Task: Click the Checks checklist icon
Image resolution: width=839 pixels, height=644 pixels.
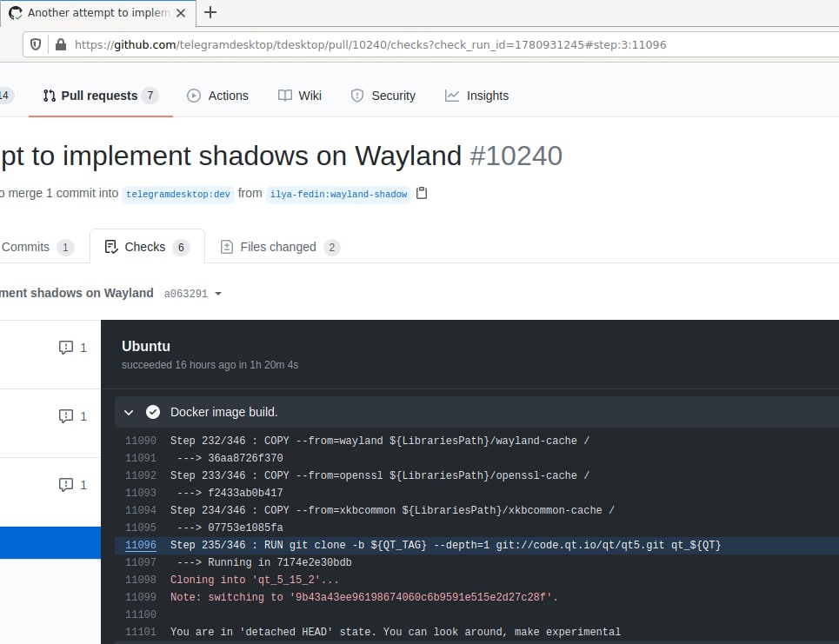Action: tap(110, 247)
